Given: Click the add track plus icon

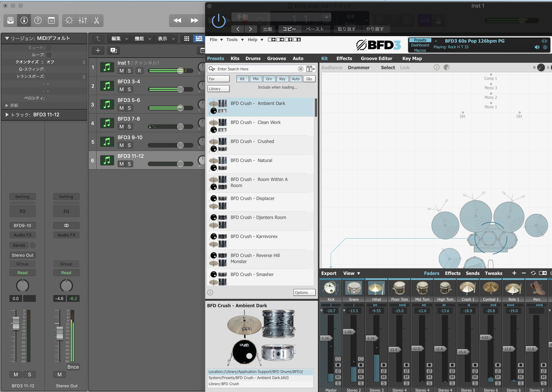Looking at the screenshot, I should click(x=98, y=50).
